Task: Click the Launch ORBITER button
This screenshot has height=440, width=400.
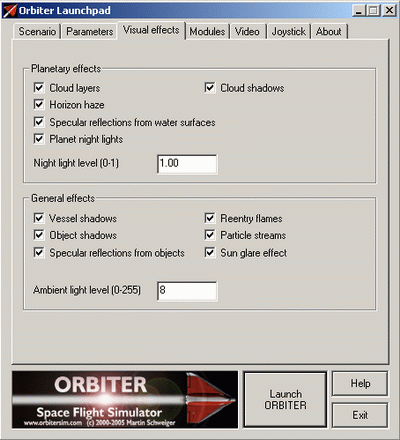Action: tap(285, 399)
